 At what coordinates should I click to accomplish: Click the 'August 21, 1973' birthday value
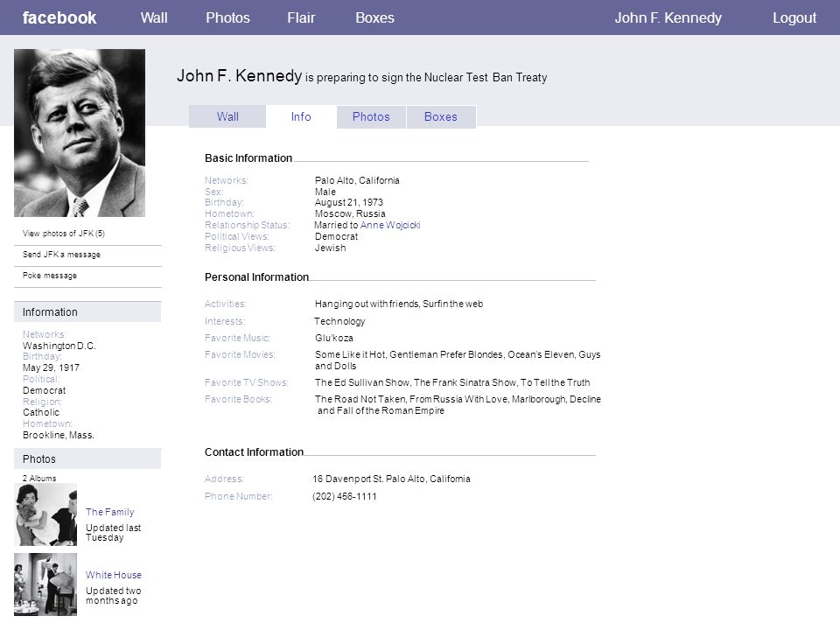click(349, 202)
